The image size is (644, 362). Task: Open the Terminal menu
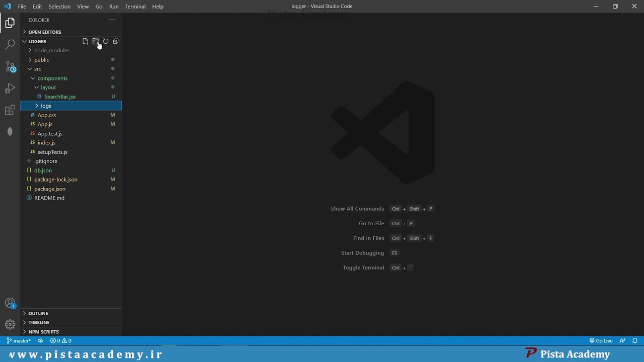[135, 7]
